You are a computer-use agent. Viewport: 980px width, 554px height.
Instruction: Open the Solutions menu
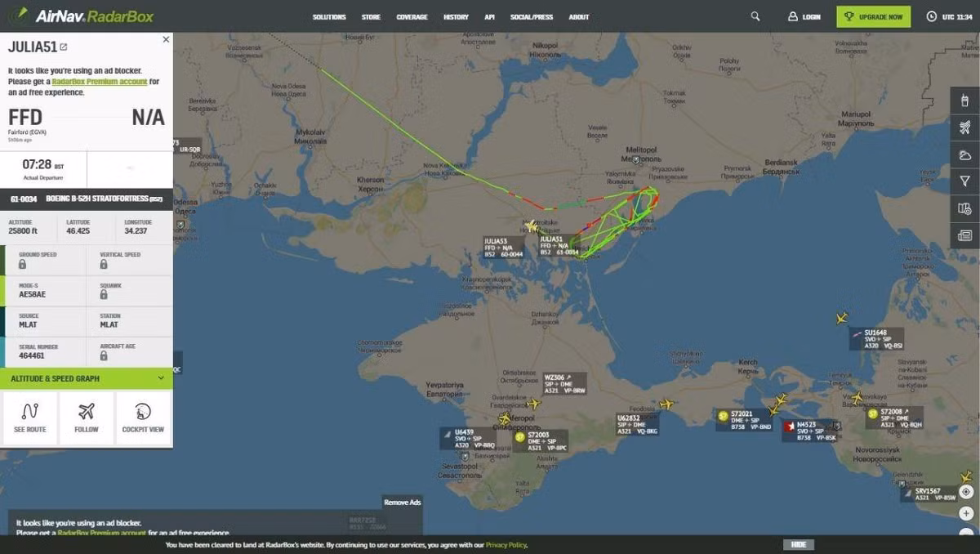[x=329, y=17]
